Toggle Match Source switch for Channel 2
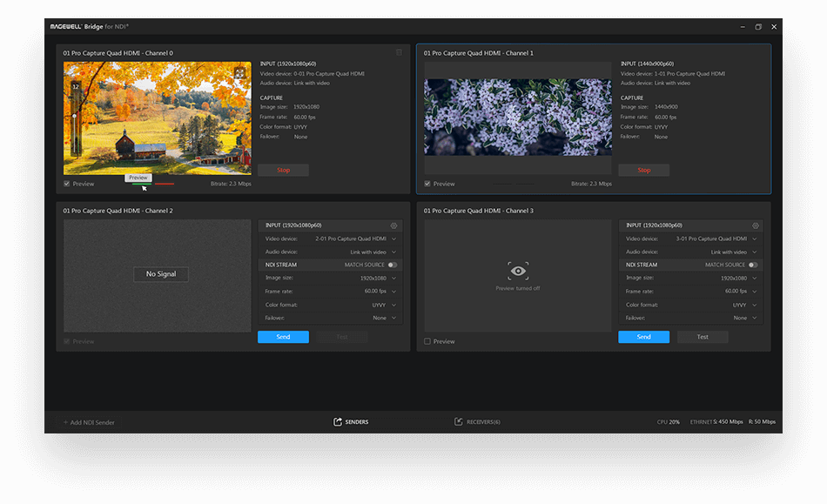 coord(393,265)
